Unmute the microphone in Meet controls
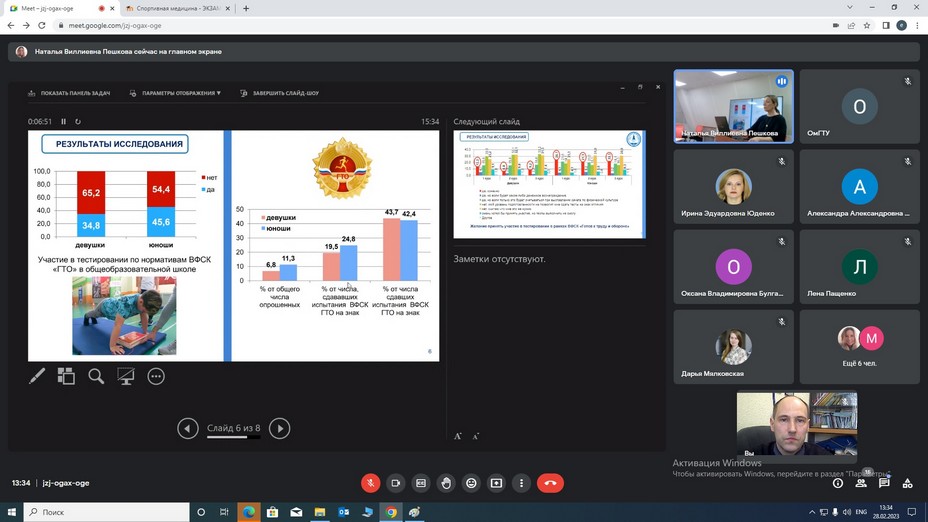 pyautogui.click(x=370, y=483)
